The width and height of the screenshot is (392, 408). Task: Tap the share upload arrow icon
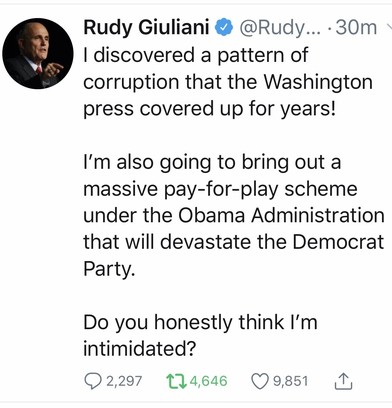[x=343, y=382]
